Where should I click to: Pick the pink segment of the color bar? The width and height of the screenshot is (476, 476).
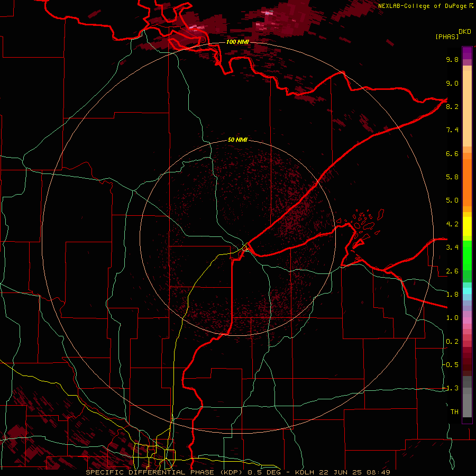[467, 321]
